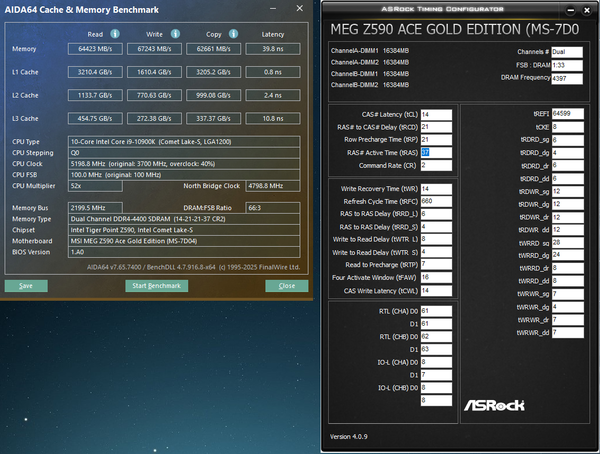Click the Row Precharge Time (tRP) field

pos(436,140)
